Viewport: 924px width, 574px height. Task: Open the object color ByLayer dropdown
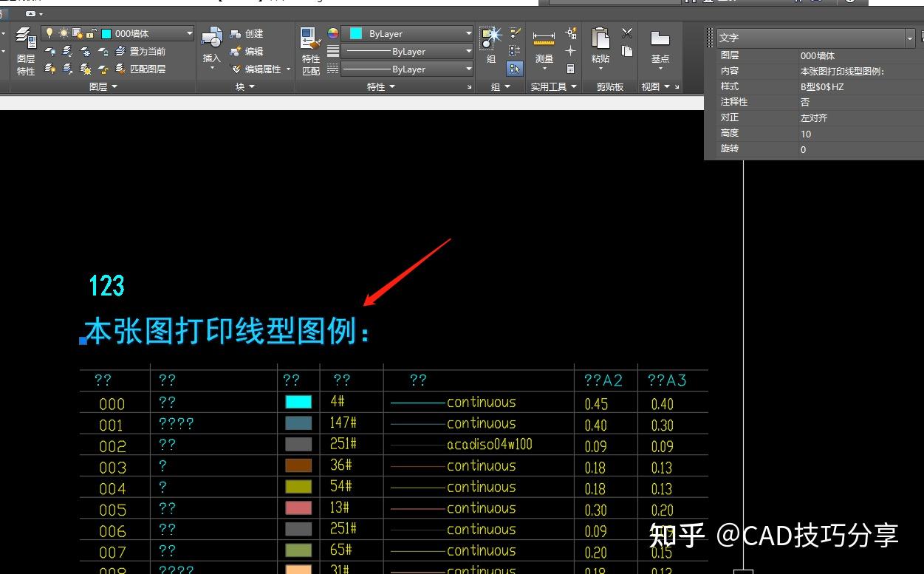point(468,33)
